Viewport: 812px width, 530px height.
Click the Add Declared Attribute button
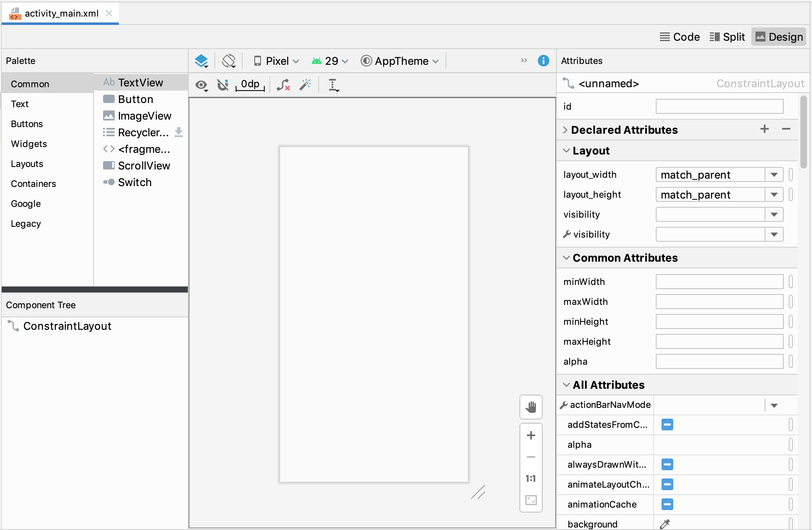[765, 130]
